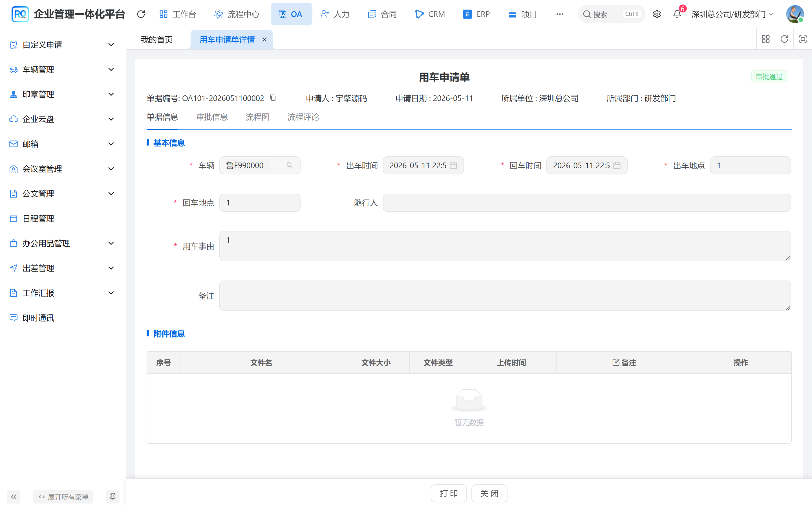812x508 pixels.
Task: Copy the document number with copy icon
Action: point(273,98)
